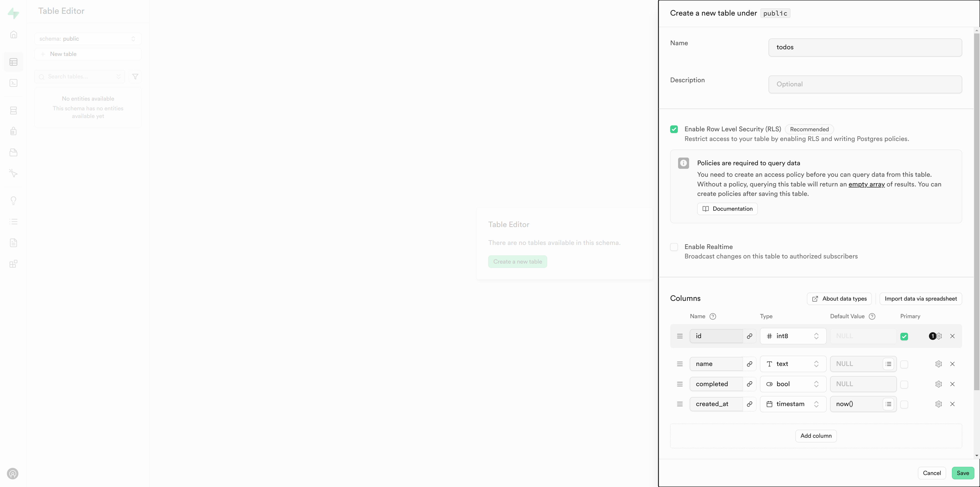Open Authentication via the lock icon

[13, 131]
